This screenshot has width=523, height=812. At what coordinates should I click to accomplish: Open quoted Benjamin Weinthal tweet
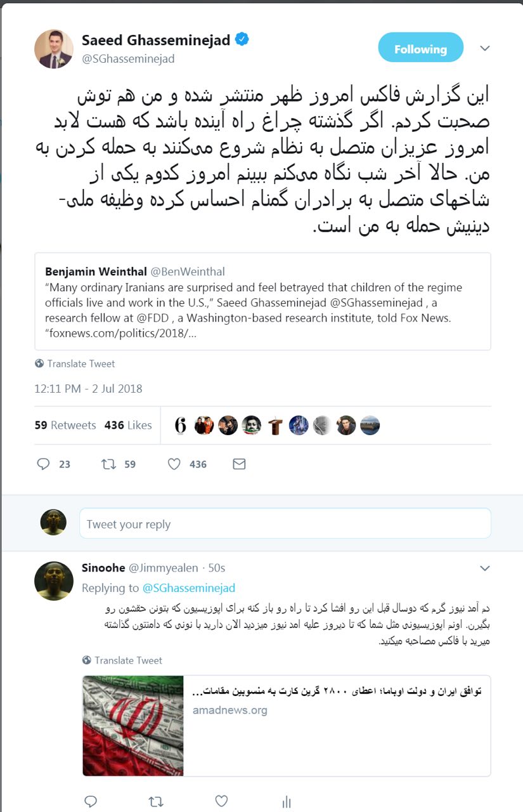[262, 301]
